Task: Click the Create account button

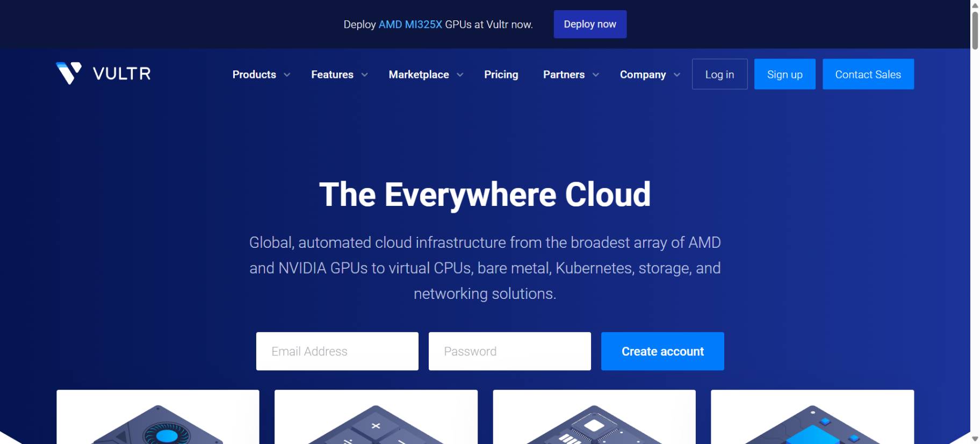Action: 662,351
